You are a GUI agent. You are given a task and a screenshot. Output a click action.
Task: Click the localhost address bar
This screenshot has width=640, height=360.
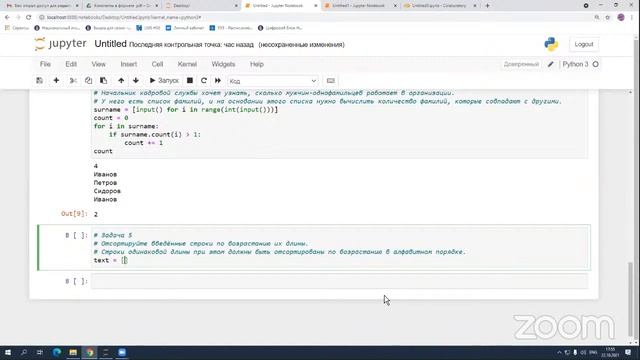click(x=314, y=17)
